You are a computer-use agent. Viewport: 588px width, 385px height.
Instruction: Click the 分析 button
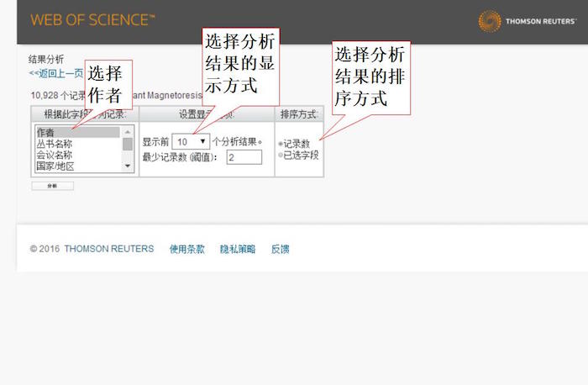pyautogui.click(x=52, y=186)
